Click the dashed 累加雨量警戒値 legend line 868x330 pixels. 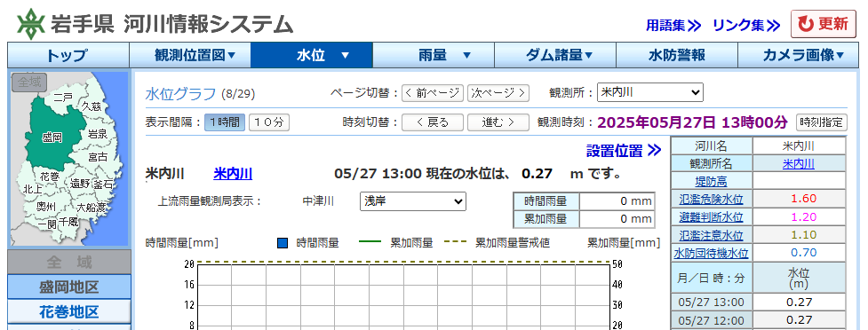pos(456,242)
